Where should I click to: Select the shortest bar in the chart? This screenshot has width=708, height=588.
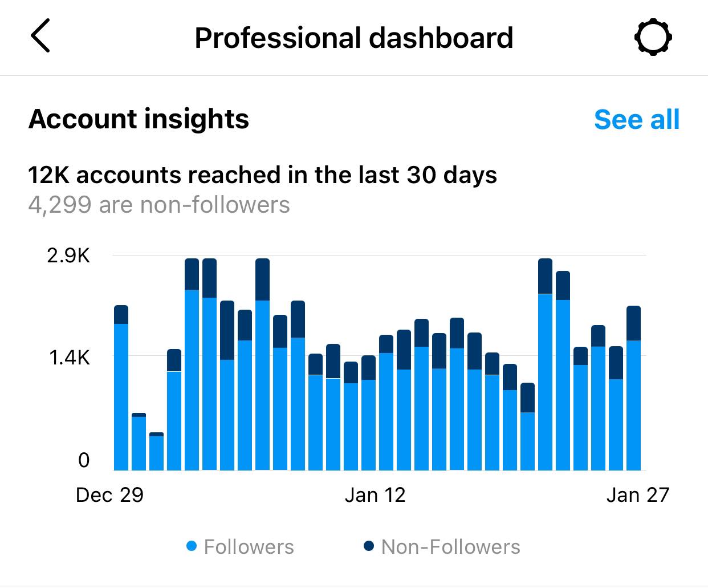tap(156, 452)
